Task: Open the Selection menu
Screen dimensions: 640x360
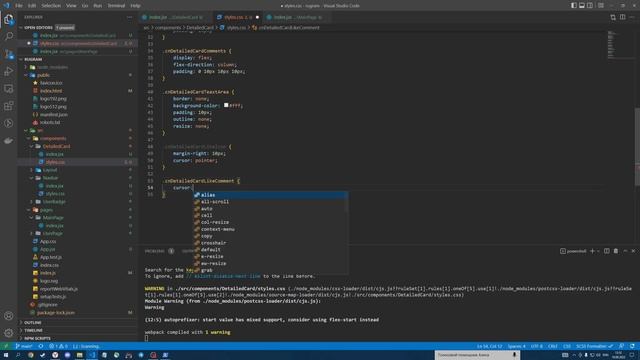Action: 51,6
